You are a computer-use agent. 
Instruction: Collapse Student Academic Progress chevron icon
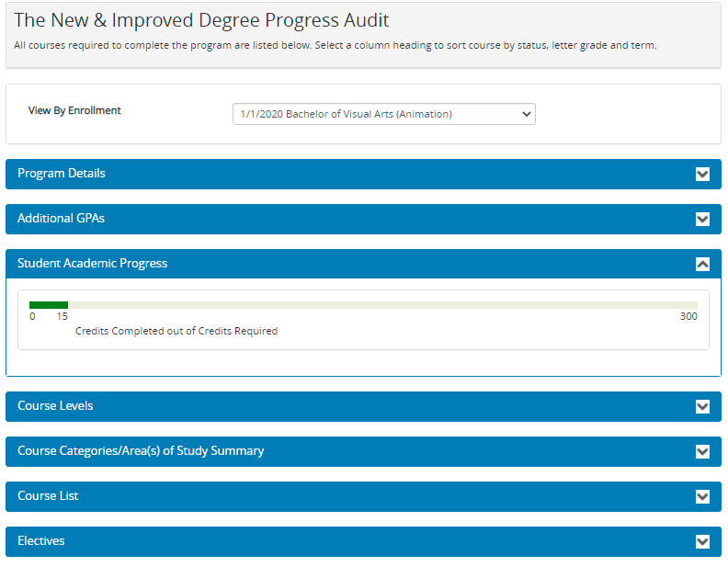[x=702, y=264]
